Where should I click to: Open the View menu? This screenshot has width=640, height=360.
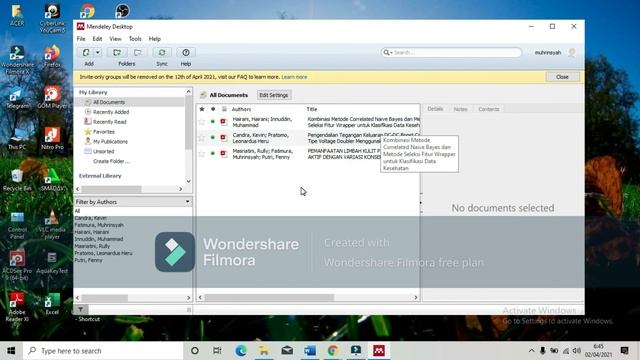(115, 39)
